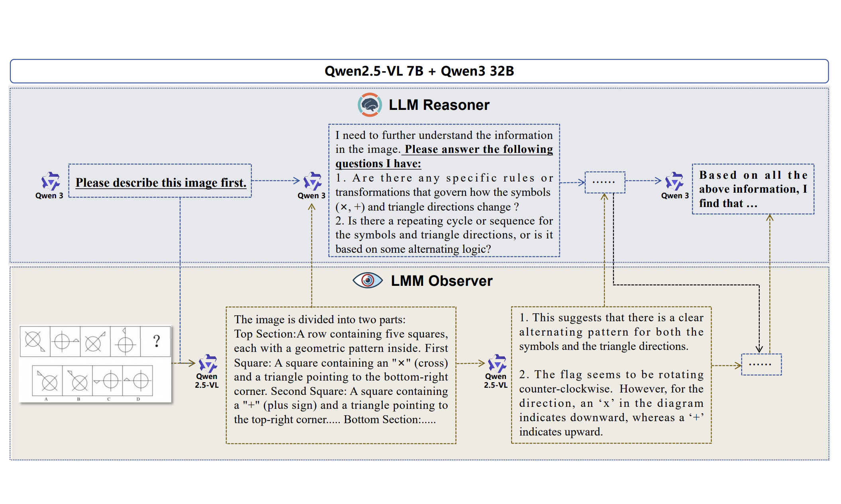Click the rightmost Qwen 3 logo
841x504 pixels.
674,182
